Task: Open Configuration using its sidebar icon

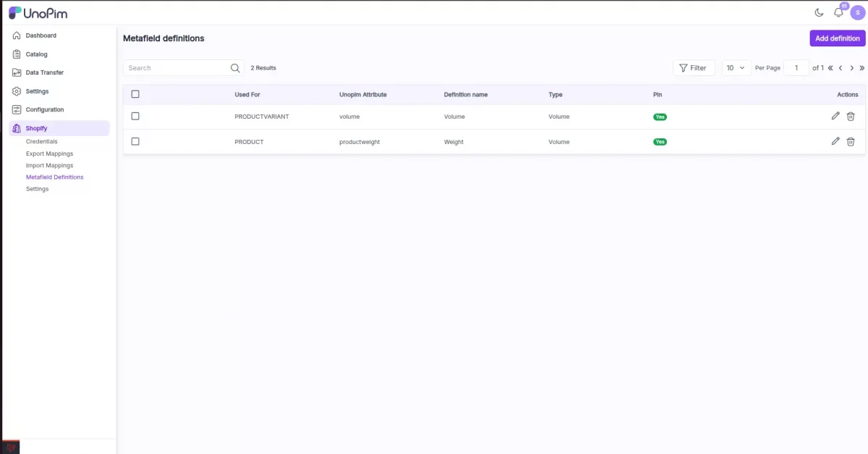Action: click(x=16, y=109)
